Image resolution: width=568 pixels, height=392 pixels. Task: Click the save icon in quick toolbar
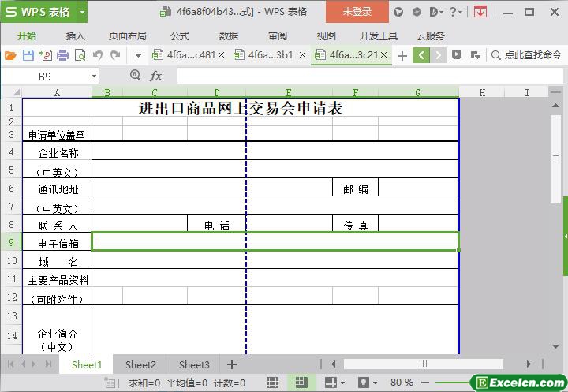[x=28, y=55]
